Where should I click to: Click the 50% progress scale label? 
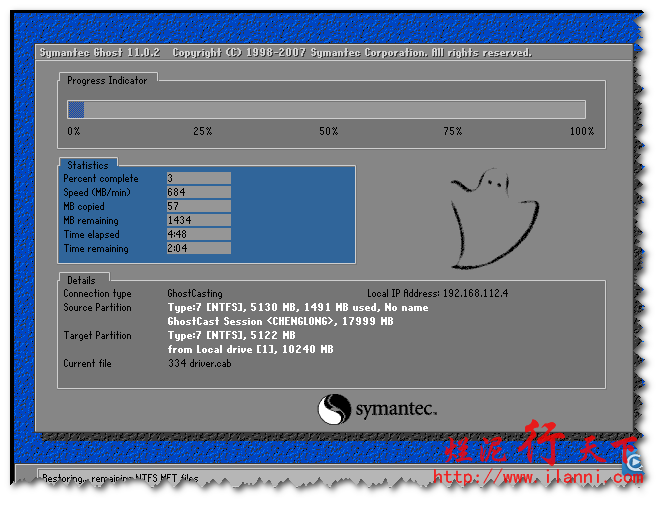click(328, 131)
